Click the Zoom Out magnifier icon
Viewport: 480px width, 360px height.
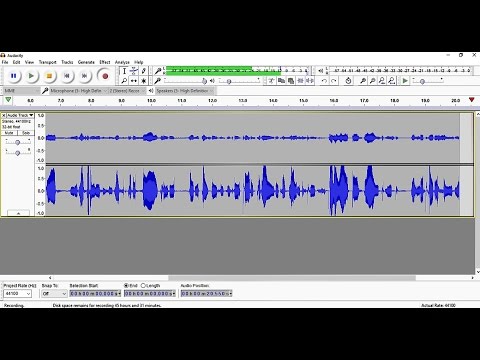(373, 81)
